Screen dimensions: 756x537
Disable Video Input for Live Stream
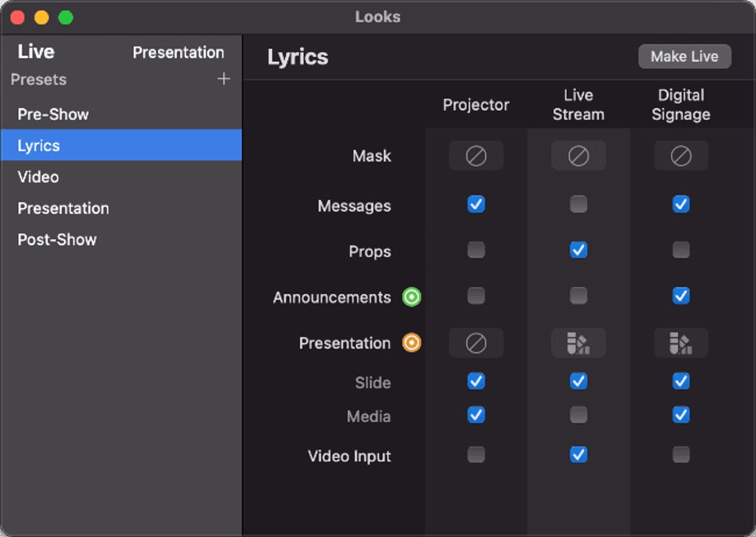coord(578,455)
